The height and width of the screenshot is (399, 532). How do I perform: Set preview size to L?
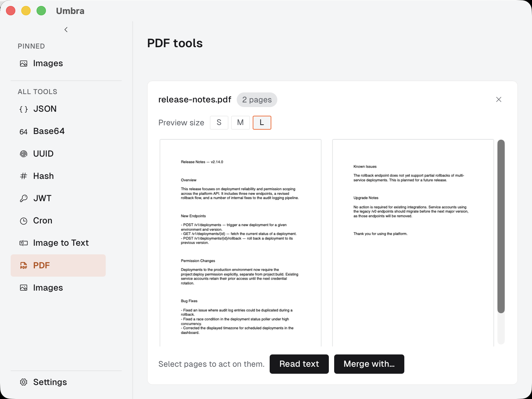[x=262, y=123]
